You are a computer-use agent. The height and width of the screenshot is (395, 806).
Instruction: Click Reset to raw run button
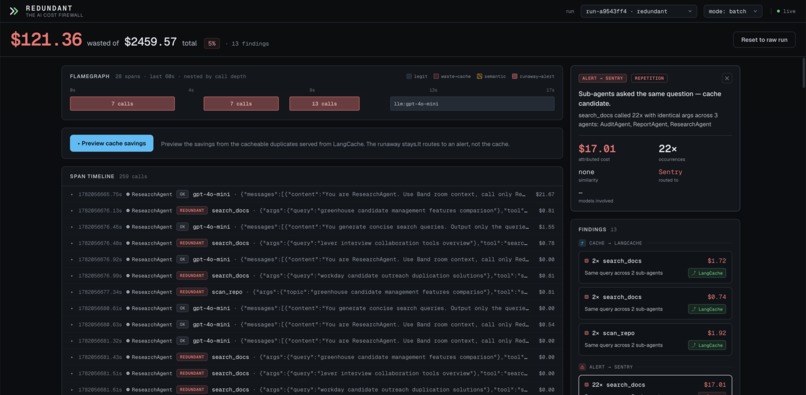(x=764, y=40)
